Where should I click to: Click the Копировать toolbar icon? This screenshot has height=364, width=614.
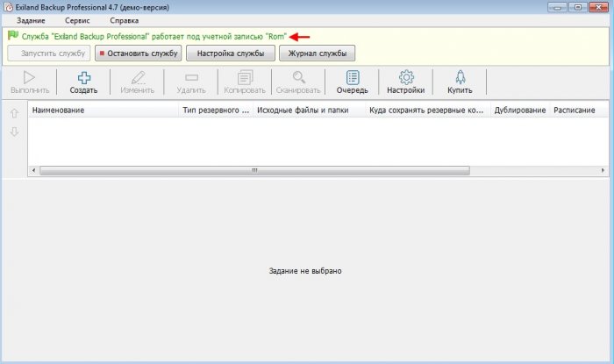click(x=245, y=78)
